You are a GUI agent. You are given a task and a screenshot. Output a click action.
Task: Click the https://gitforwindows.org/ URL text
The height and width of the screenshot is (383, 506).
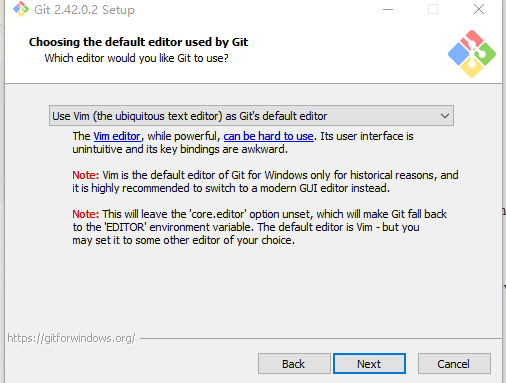click(71, 338)
